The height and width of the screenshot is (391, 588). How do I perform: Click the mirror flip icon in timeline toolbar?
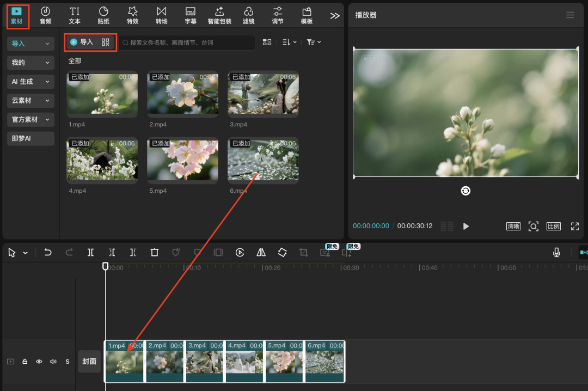[x=261, y=253]
